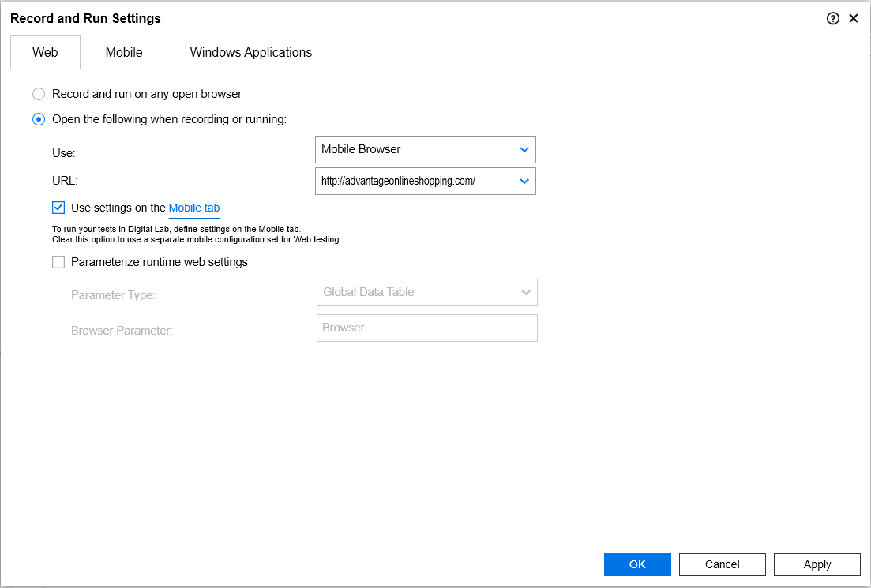Uncheck Use settings on the Mobile tab
Image resolution: width=871 pixels, height=588 pixels.
(x=58, y=208)
